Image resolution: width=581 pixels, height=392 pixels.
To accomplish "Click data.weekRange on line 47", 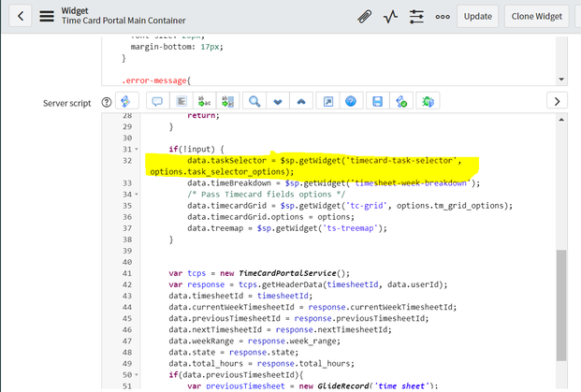I will [x=201, y=341].
